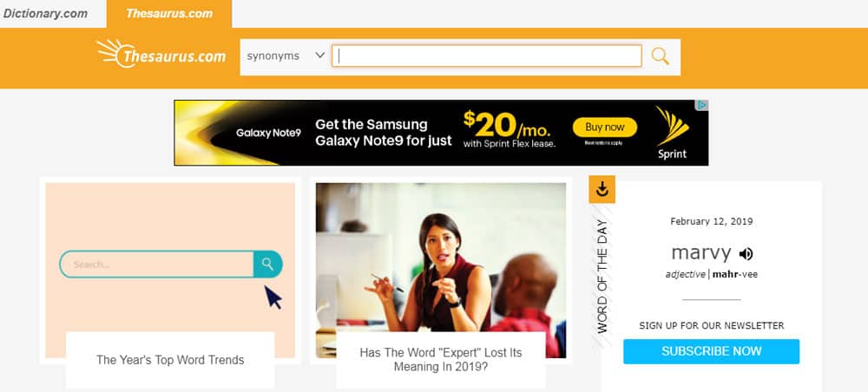Click the teal search magnifier in the trends graphic
The width and height of the screenshot is (868, 392).
point(268,264)
